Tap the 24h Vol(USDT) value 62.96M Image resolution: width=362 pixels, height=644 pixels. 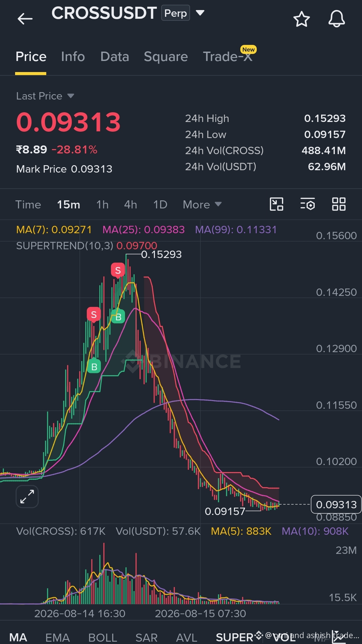(327, 167)
